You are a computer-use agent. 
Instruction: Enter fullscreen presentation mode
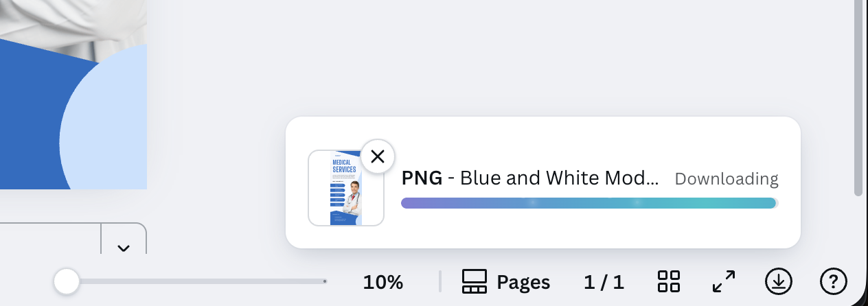coord(724,281)
